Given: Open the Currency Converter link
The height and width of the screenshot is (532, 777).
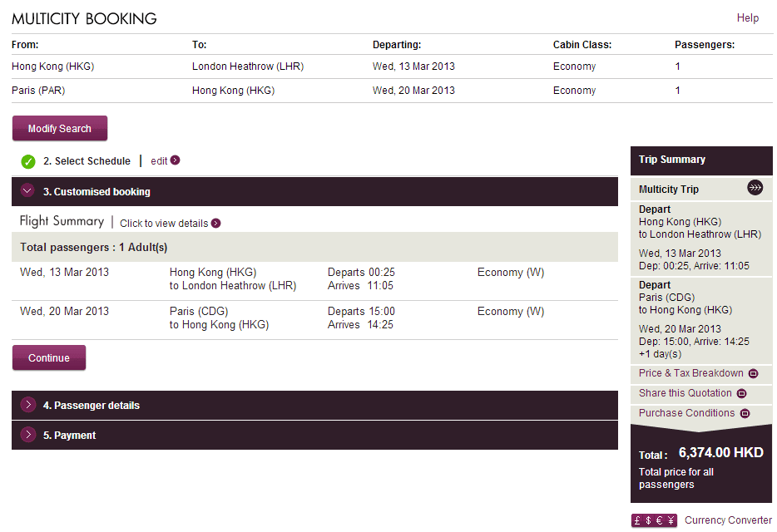Looking at the screenshot, I should (x=728, y=520).
